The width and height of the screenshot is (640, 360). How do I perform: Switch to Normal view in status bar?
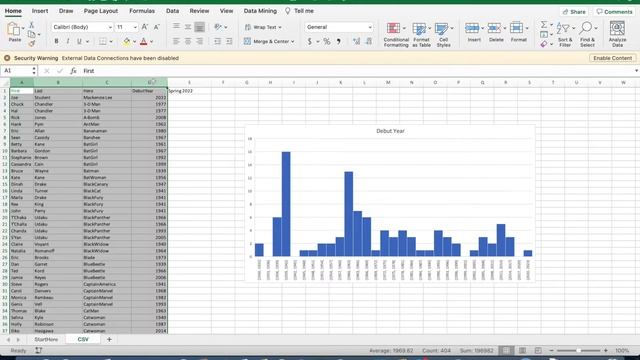(506, 351)
